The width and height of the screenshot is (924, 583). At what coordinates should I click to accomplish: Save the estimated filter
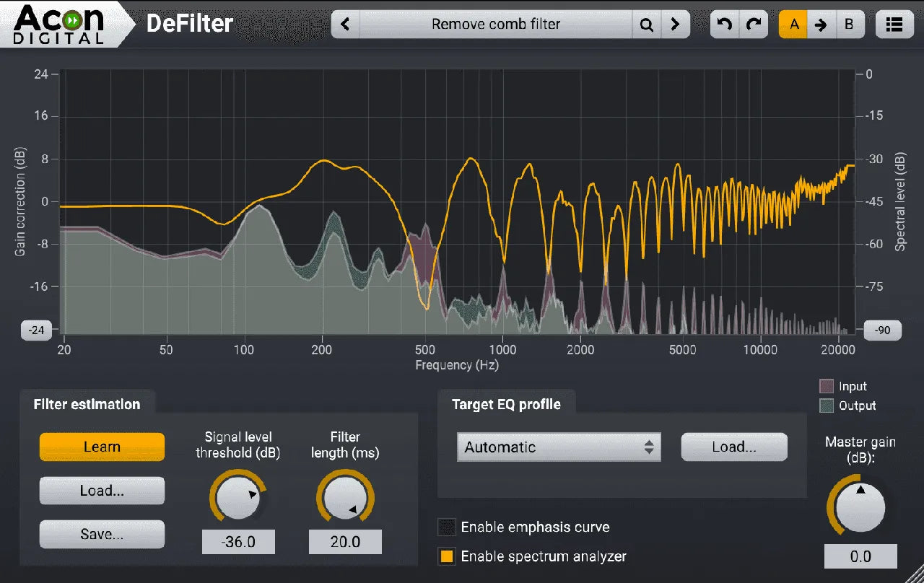[101, 534]
